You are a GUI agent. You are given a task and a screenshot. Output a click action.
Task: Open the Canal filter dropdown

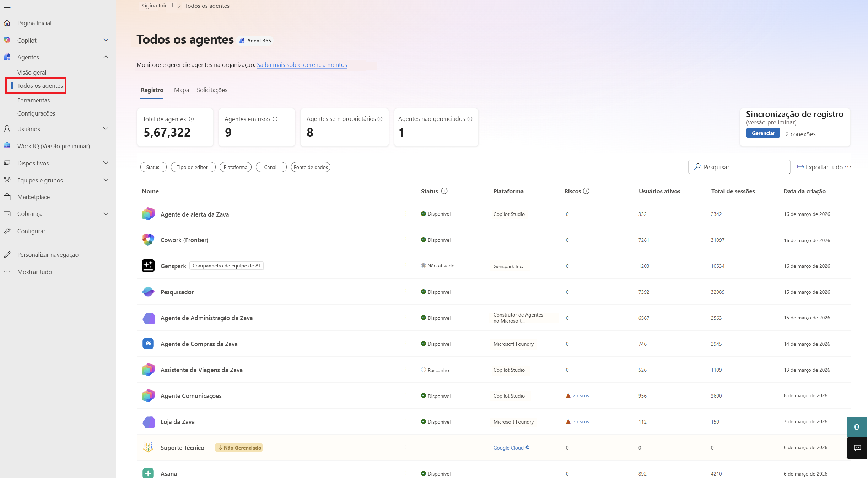[x=271, y=167]
